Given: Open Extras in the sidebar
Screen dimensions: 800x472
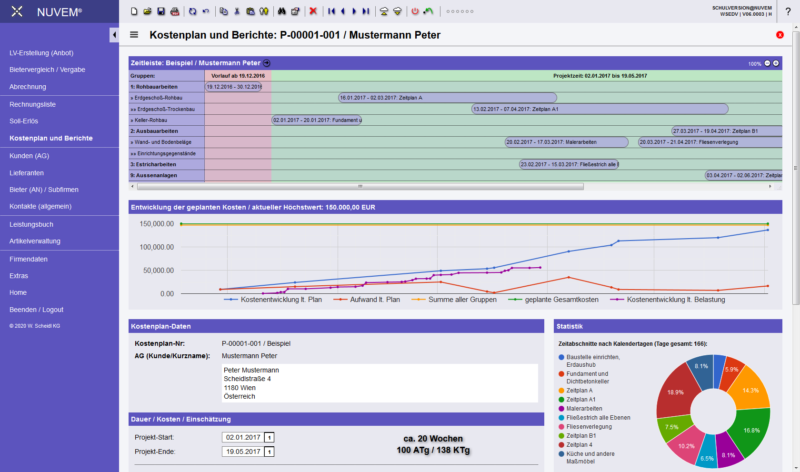Looking at the screenshot, I should 18,276.
